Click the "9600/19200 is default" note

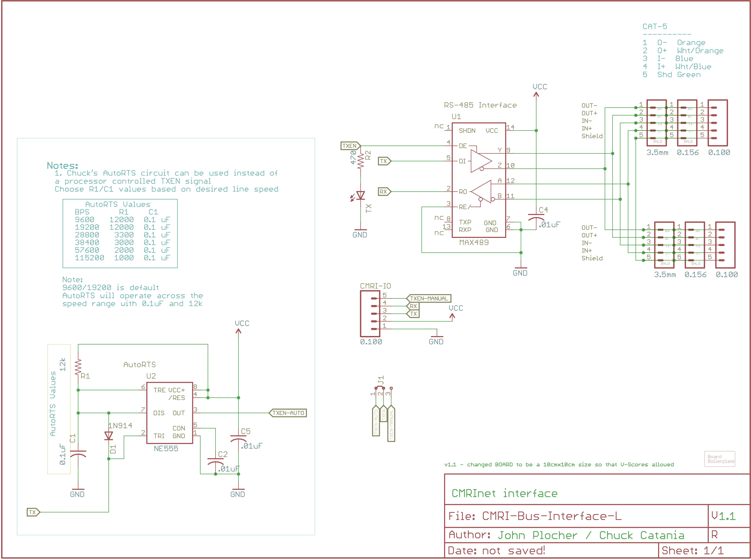(111, 288)
